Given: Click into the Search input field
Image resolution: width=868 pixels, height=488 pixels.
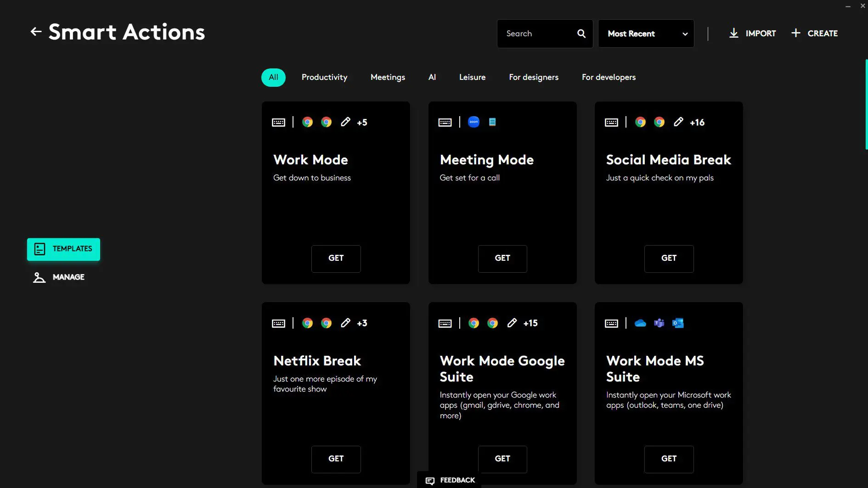Looking at the screenshot, I should tap(535, 34).
